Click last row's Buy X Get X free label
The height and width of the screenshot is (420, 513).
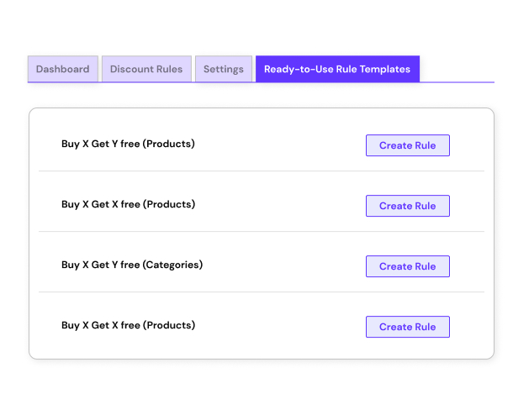(128, 325)
